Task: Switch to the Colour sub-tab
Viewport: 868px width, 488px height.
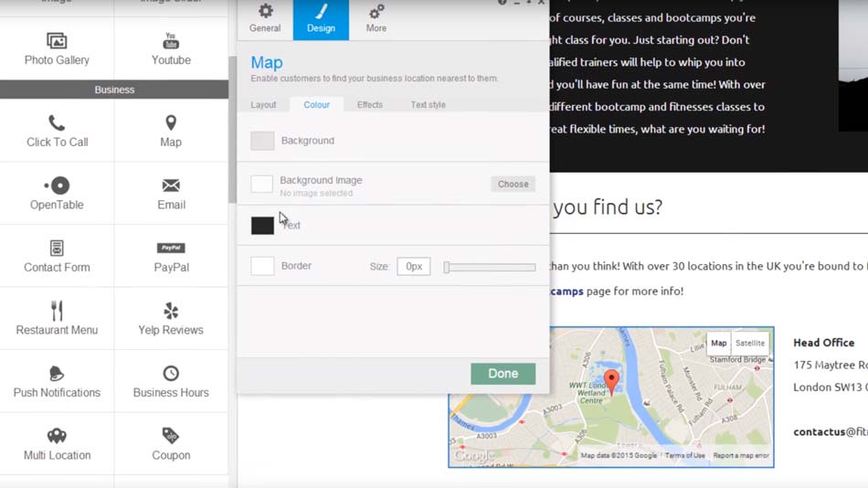Action: (x=317, y=105)
